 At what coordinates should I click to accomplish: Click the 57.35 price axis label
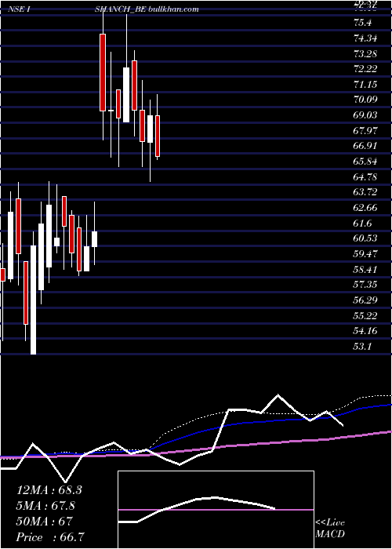tap(365, 285)
